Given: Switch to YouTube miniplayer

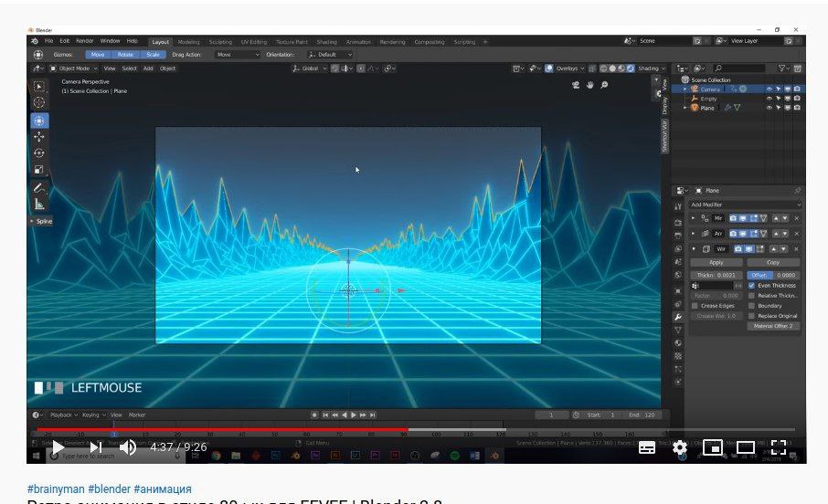Looking at the screenshot, I should 712,447.
